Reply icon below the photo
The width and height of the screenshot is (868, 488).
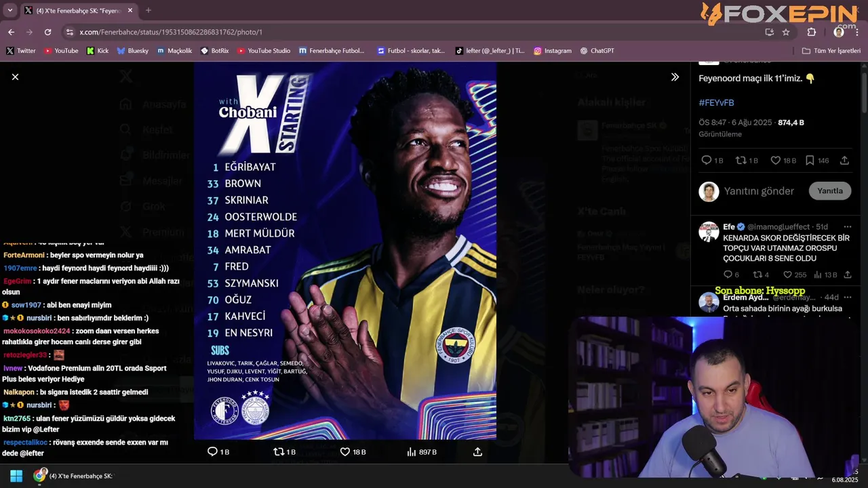pos(212,451)
